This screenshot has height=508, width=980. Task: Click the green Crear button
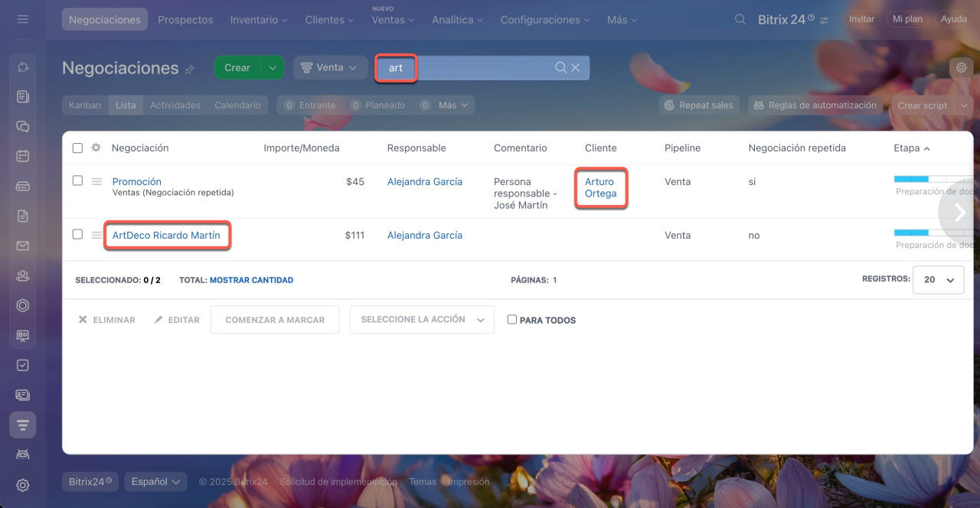tap(237, 68)
